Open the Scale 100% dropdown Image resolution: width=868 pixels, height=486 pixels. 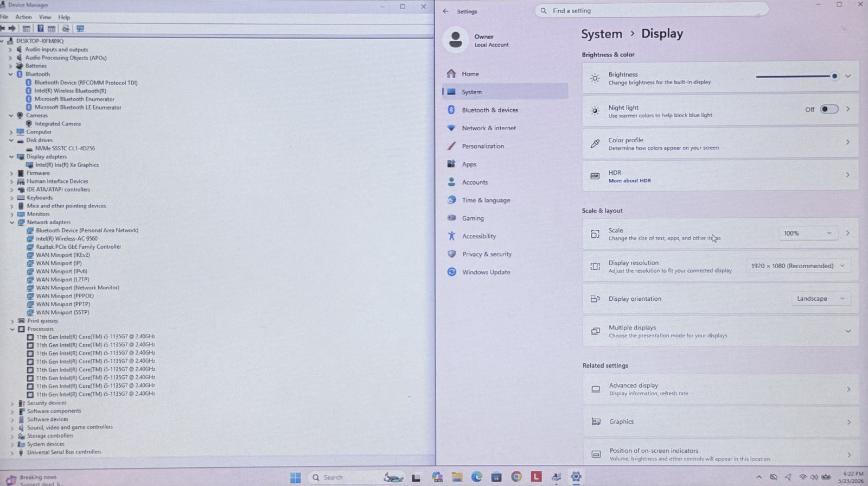tap(807, 233)
